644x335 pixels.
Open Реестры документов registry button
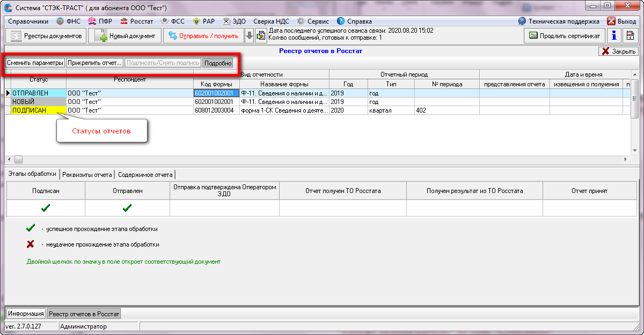coord(46,36)
